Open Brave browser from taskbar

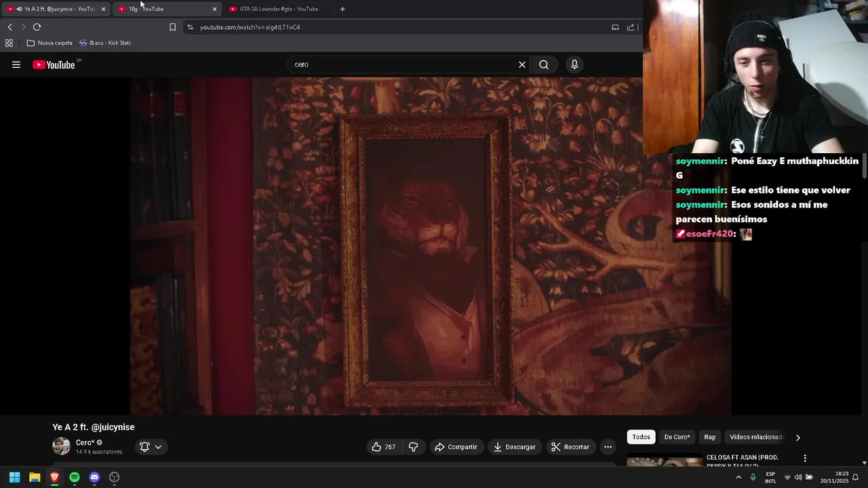(54, 477)
